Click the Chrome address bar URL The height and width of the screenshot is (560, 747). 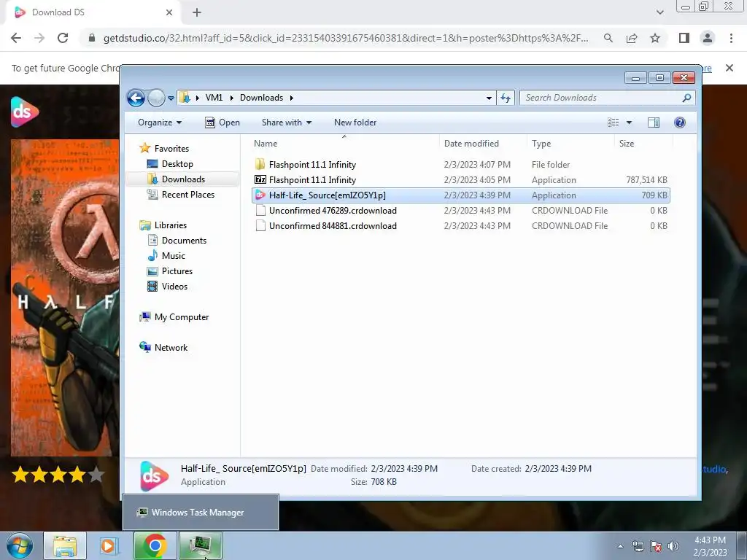[345, 38]
